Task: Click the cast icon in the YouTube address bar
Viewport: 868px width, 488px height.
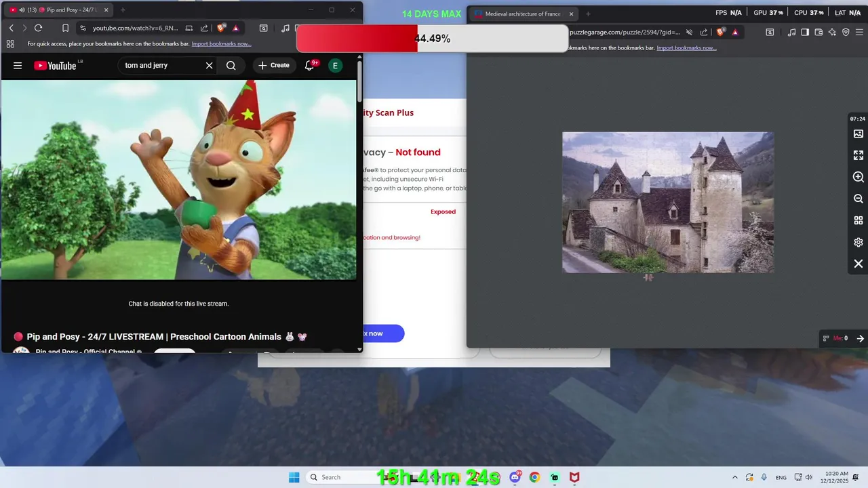Action: coord(189,28)
